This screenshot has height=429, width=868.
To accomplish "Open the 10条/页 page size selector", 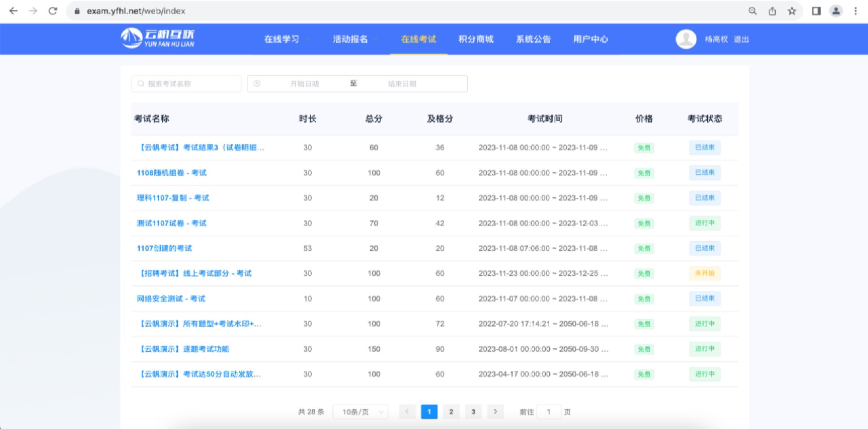I will 360,412.
